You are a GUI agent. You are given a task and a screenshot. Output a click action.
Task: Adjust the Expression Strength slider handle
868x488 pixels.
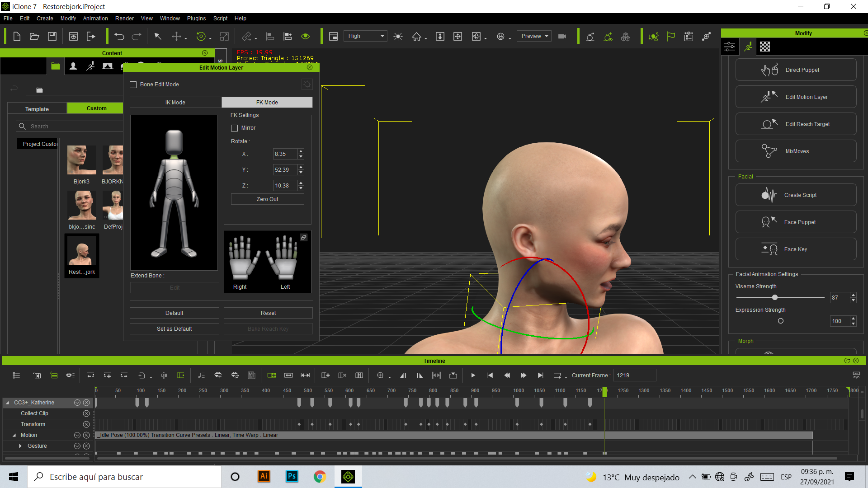pos(781,321)
